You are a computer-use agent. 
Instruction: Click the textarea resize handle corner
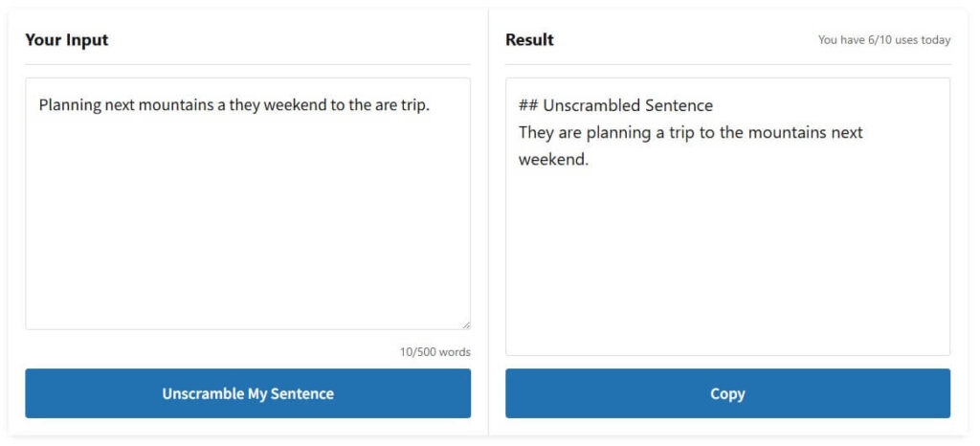coord(466,325)
